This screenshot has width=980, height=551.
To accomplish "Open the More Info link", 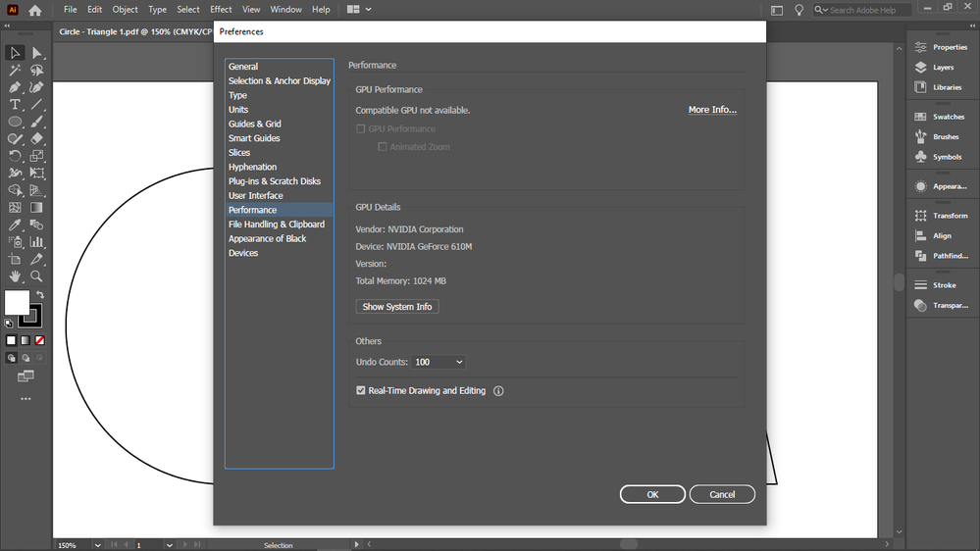I will pos(712,110).
